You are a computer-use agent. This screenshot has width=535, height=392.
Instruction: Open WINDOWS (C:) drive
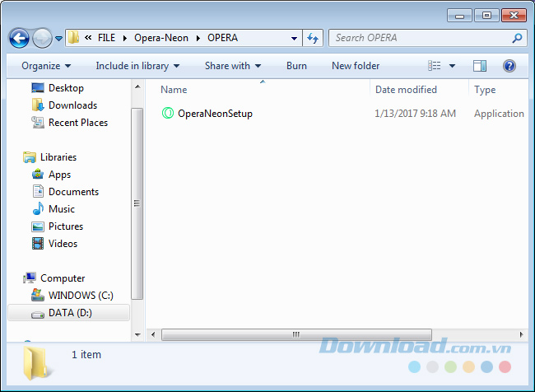click(81, 296)
